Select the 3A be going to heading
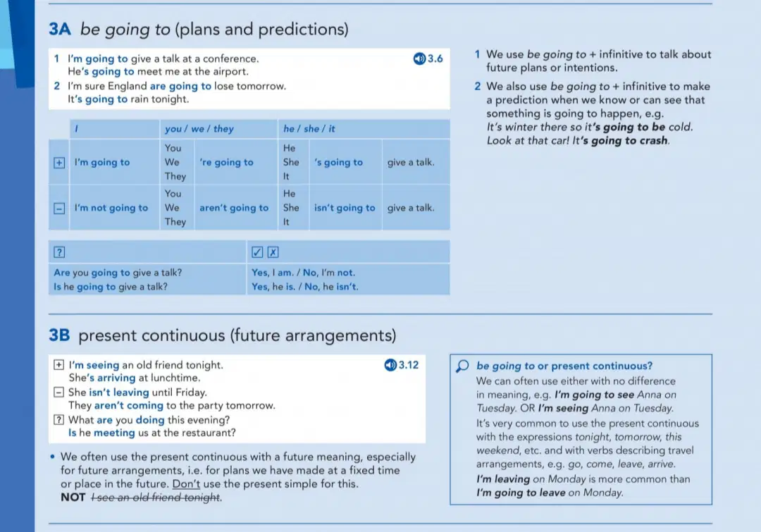This screenshot has height=532, width=761. pyautogui.click(x=199, y=29)
